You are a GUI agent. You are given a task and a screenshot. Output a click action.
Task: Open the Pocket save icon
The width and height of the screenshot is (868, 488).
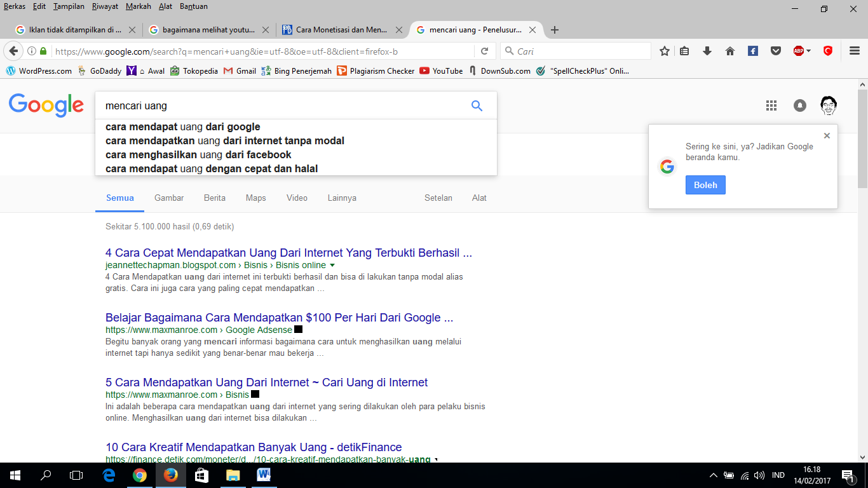[x=776, y=51]
